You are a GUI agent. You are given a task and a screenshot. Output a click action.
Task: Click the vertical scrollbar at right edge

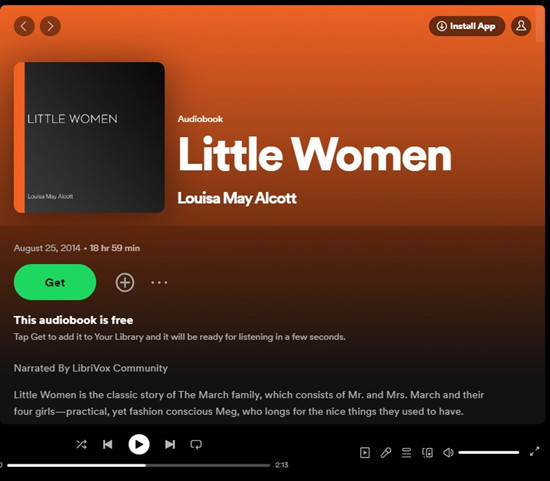[x=541, y=25]
